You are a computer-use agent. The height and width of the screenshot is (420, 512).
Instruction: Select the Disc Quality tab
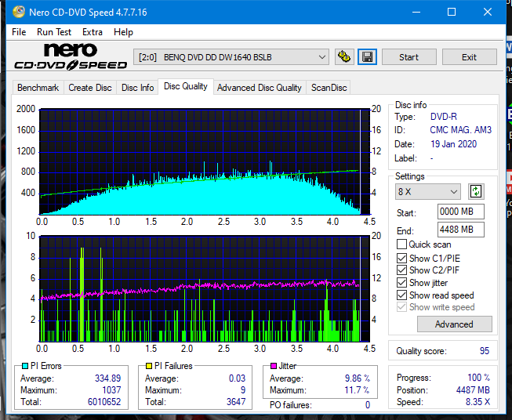186,86
